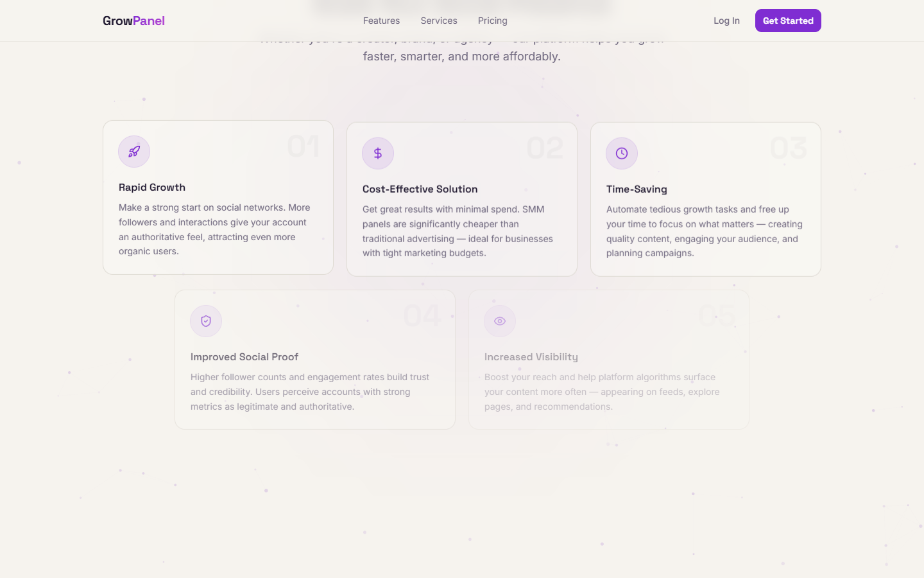
Task: Open the Services nav link
Action: tap(439, 21)
